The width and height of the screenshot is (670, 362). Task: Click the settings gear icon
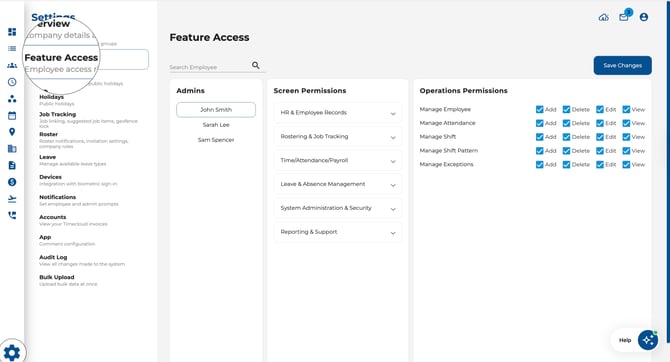pyautogui.click(x=12, y=353)
